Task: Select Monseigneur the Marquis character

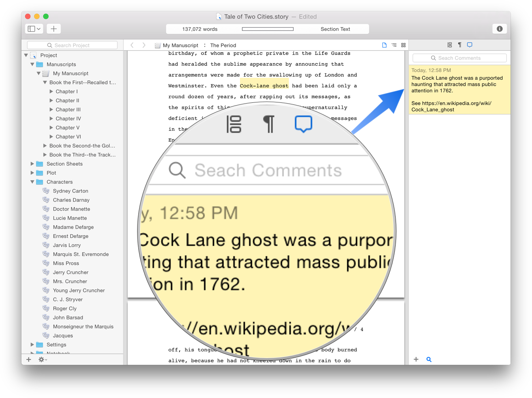Action: (x=83, y=327)
